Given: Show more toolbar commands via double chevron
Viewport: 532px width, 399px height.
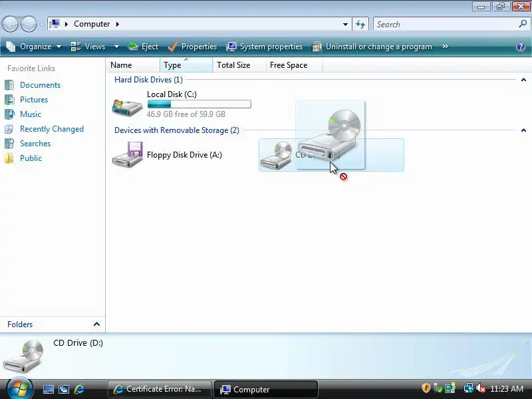Looking at the screenshot, I should (445, 47).
